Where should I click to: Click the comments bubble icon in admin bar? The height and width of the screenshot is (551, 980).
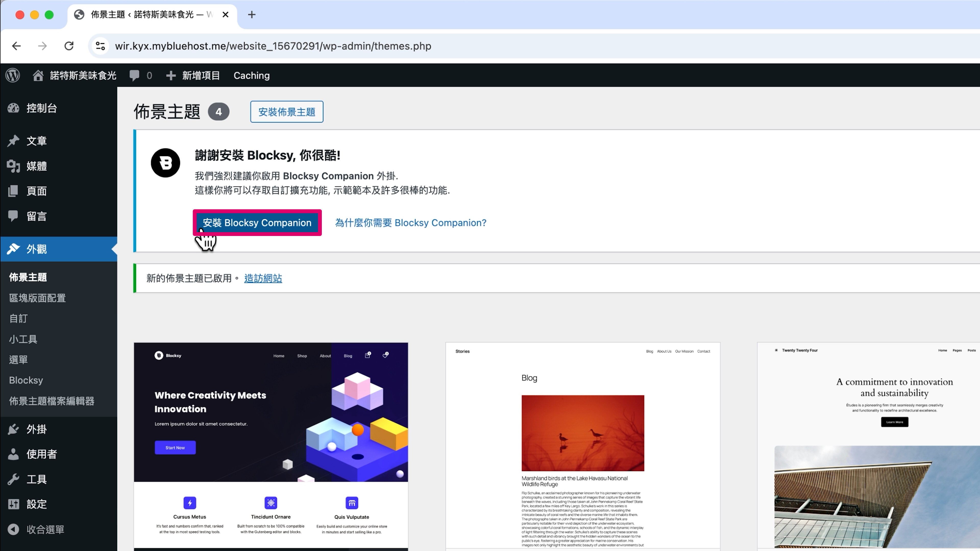point(134,75)
